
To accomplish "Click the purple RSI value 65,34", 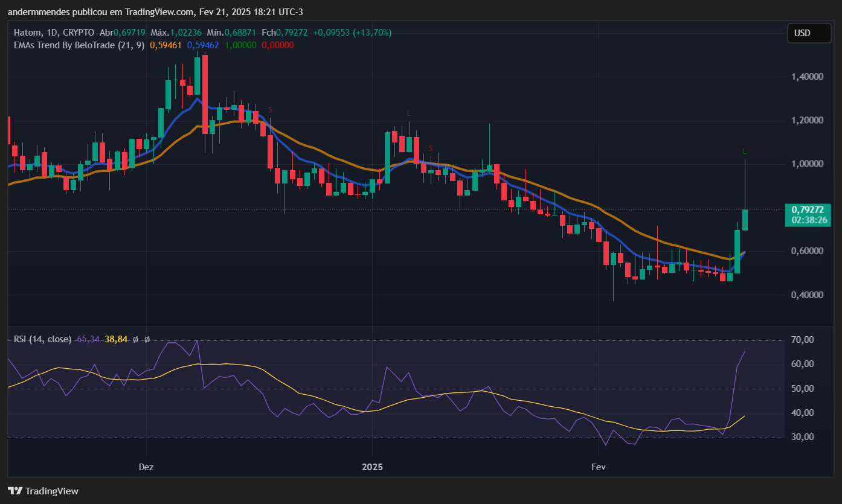I will (x=88, y=339).
